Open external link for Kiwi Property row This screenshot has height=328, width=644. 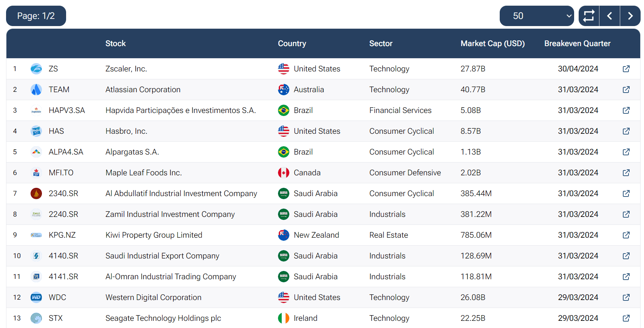[626, 235]
